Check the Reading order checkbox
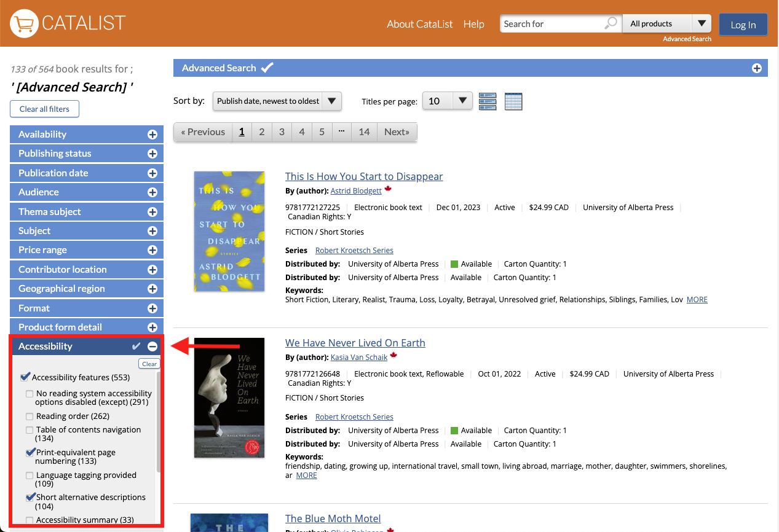Viewport: 779px width, 532px height. click(x=30, y=417)
